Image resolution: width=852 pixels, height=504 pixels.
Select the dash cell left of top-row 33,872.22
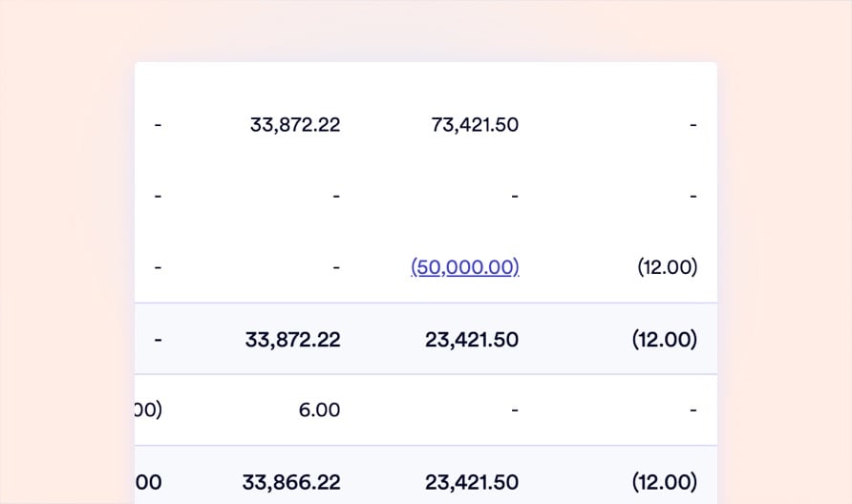(158, 125)
